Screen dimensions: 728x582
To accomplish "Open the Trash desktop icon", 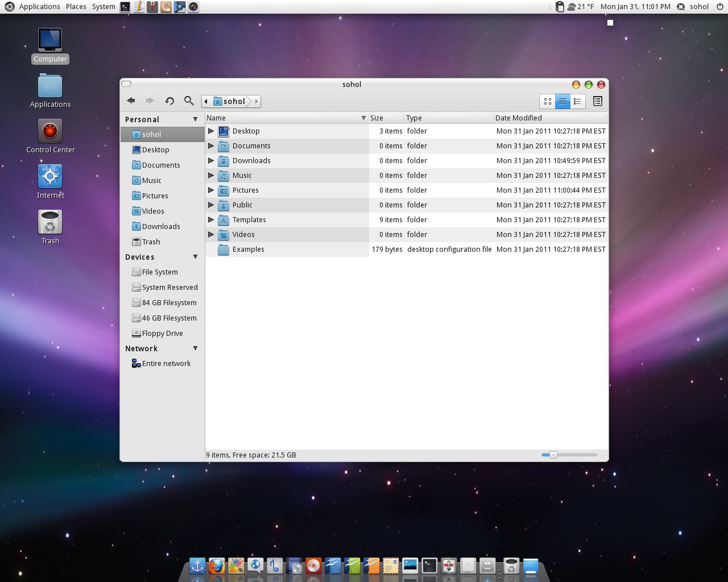I will click(50, 222).
